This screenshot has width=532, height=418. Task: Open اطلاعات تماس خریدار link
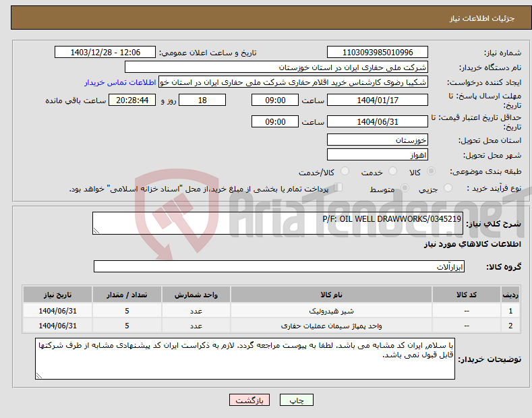120,82
